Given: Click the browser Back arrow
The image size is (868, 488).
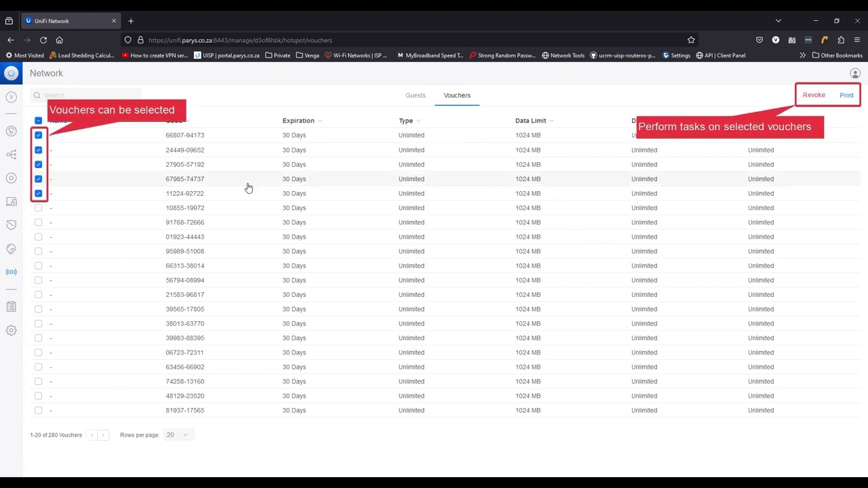Looking at the screenshot, I should [11, 40].
